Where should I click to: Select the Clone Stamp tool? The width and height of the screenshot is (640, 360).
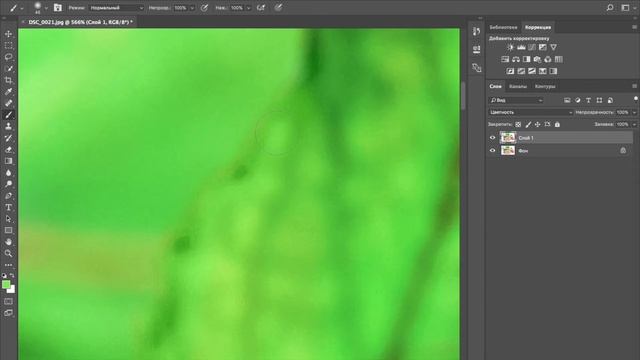[x=8, y=127]
